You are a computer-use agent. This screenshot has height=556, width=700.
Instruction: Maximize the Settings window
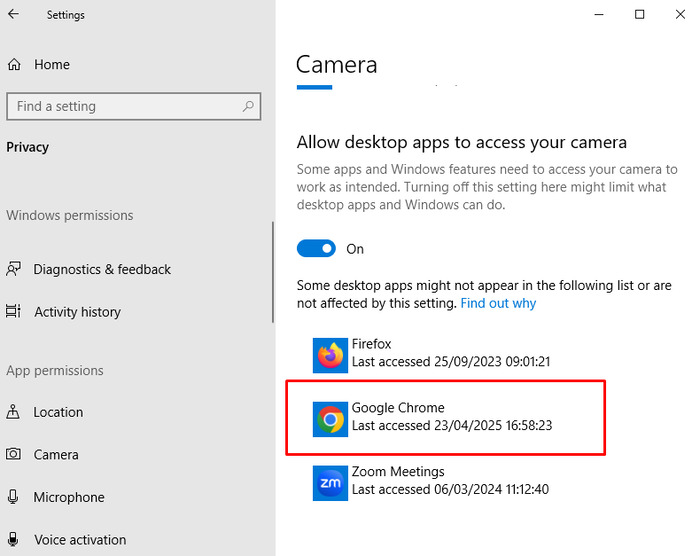639,14
